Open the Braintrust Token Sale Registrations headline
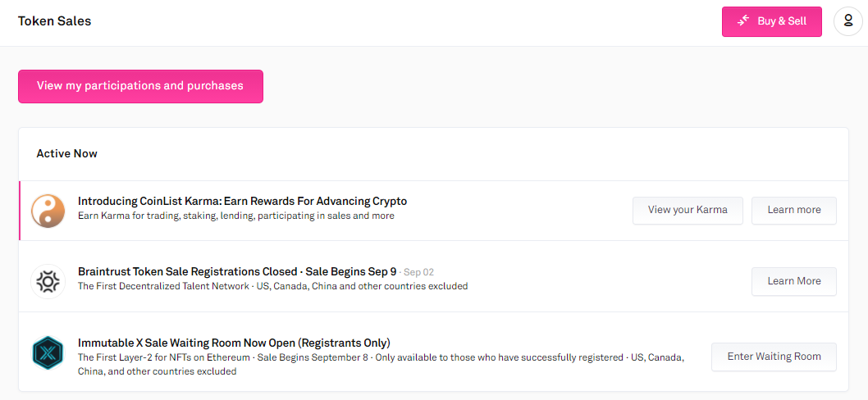 tap(237, 271)
